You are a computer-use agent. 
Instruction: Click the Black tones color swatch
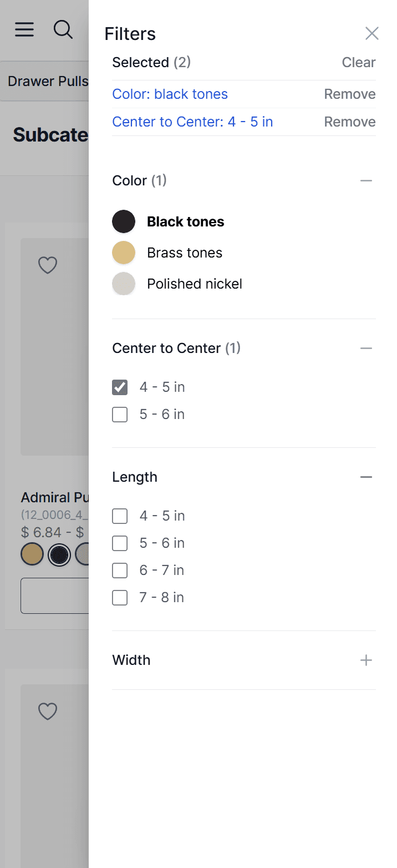click(124, 221)
